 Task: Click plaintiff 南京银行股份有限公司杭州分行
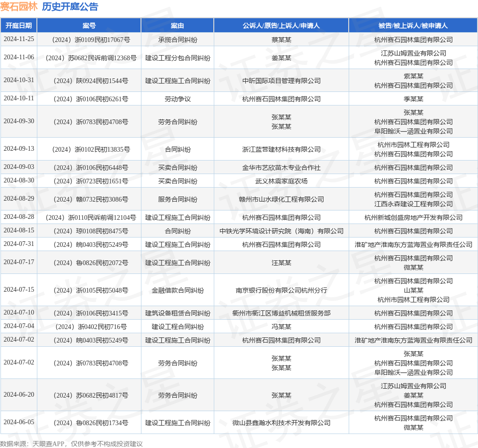tap(281, 290)
